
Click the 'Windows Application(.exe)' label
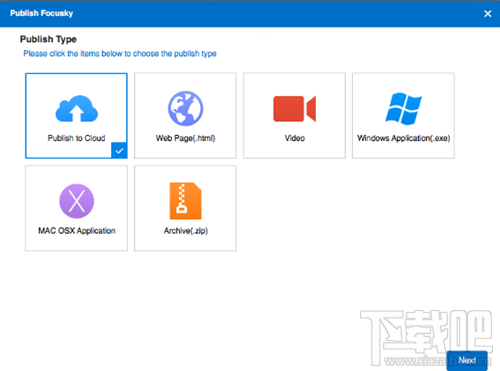click(x=404, y=138)
